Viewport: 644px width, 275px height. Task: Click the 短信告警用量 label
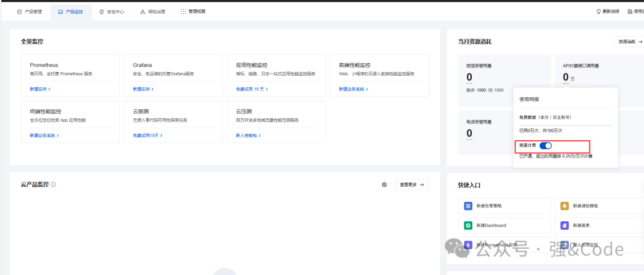pos(479,66)
